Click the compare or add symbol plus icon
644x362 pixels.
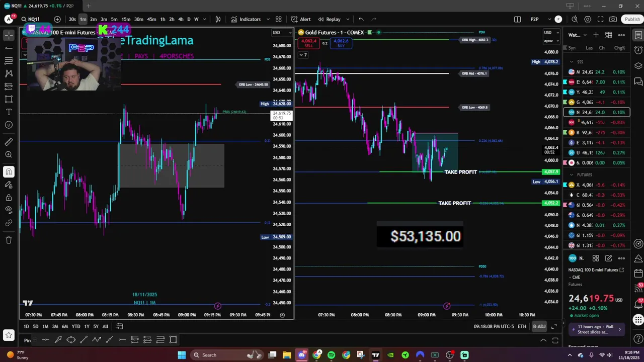click(57, 19)
